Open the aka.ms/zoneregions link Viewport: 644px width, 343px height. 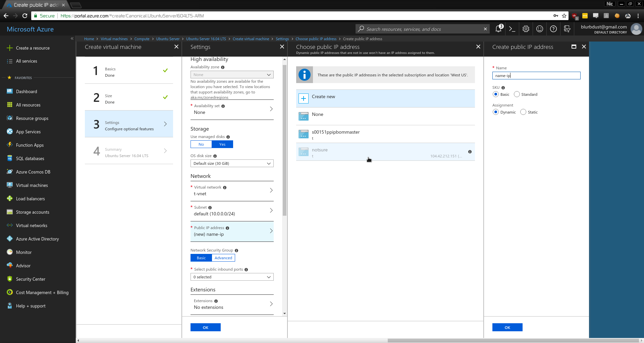(209, 97)
